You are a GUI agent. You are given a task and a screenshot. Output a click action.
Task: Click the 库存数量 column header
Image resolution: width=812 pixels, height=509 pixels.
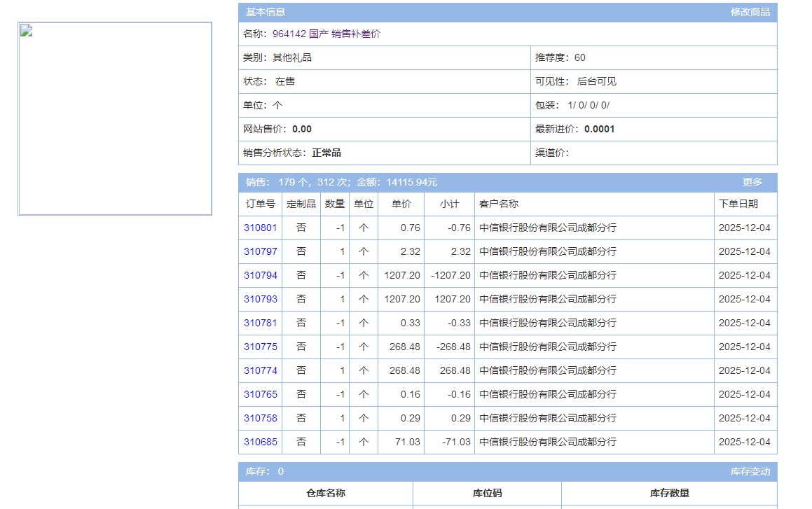[670, 493]
